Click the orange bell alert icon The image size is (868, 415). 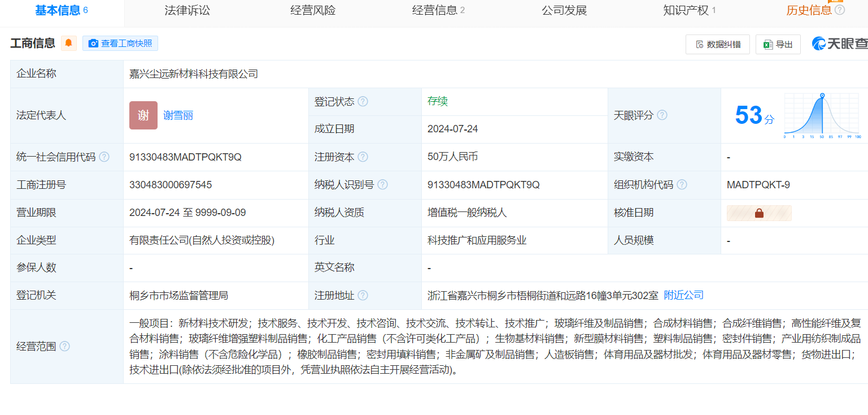pos(69,44)
